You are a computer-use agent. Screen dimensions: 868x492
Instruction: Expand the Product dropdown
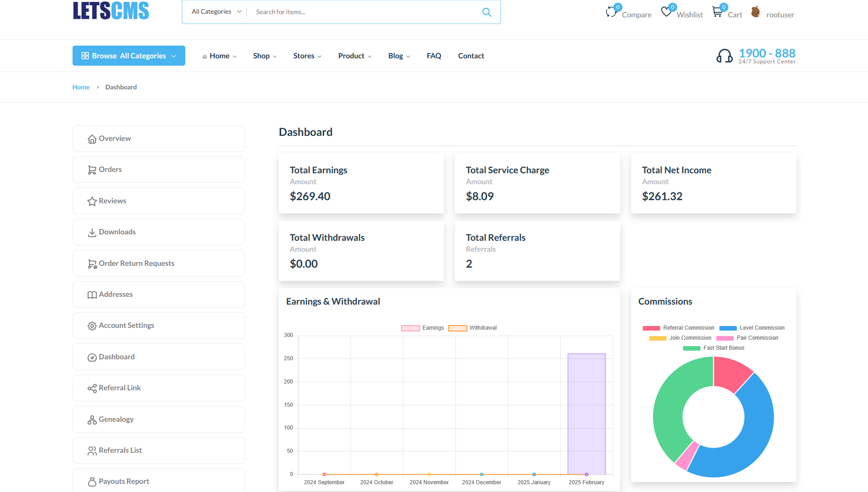tap(355, 56)
